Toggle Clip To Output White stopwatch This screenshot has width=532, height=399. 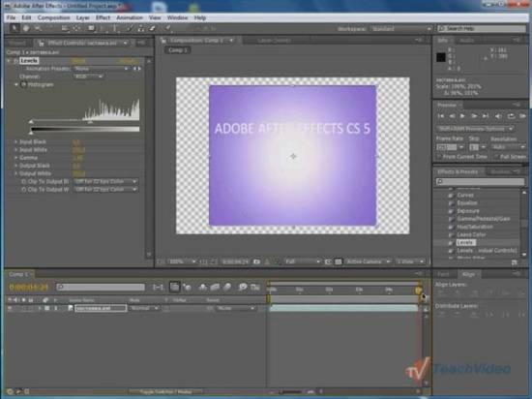click(23, 190)
